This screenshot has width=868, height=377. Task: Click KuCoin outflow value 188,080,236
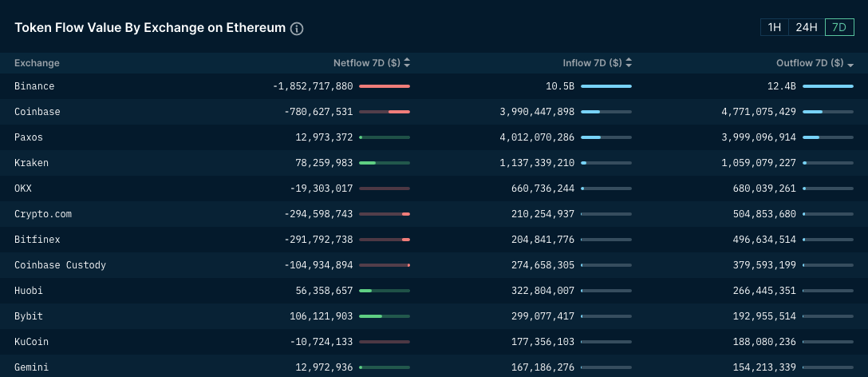764,342
